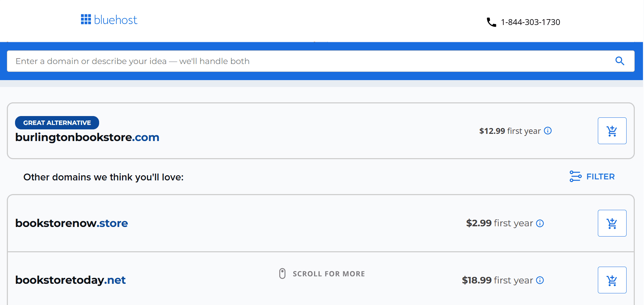Open the info tooltip beside $18.99 first year
Image resolution: width=644 pixels, height=305 pixels.
click(540, 280)
